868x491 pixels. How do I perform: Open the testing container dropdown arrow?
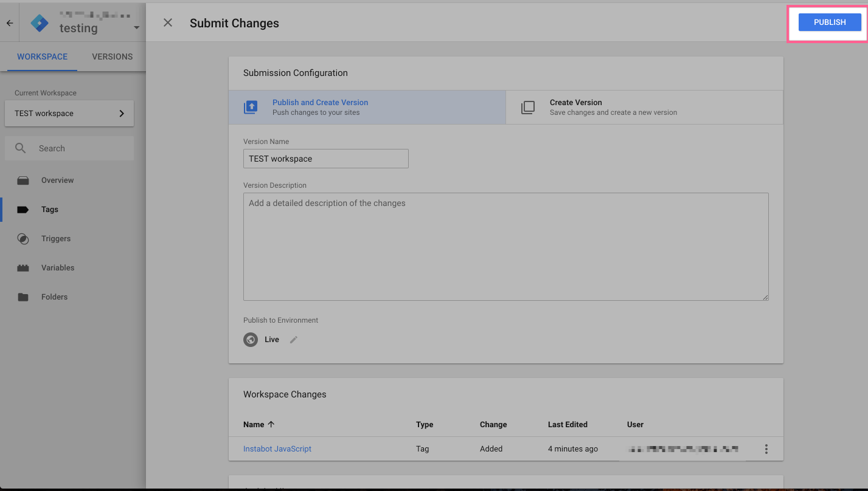pyautogui.click(x=136, y=28)
